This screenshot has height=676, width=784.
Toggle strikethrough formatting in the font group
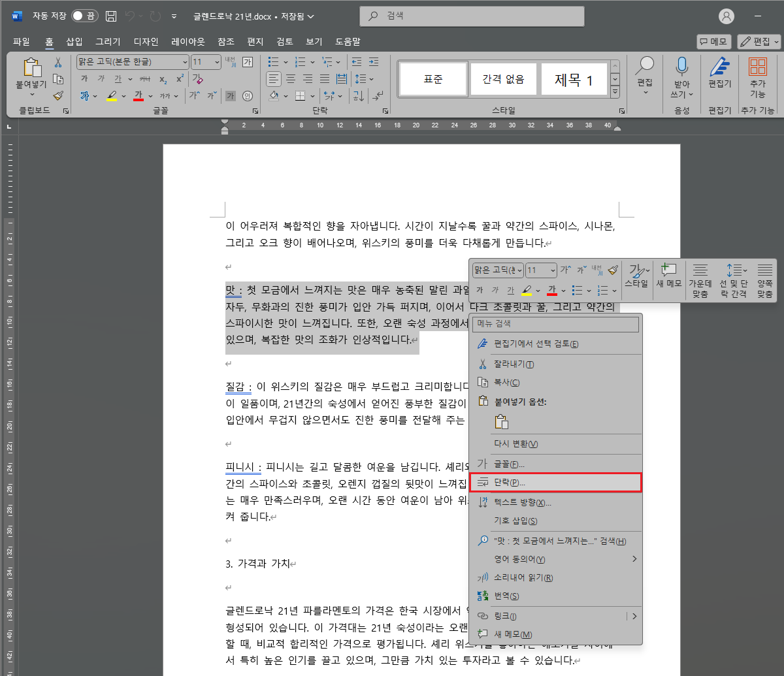click(145, 80)
